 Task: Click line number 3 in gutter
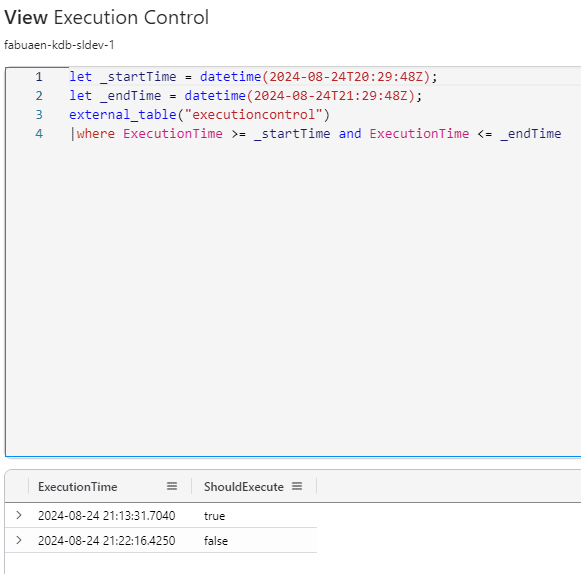pyautogui.click(x=39, y=115)
